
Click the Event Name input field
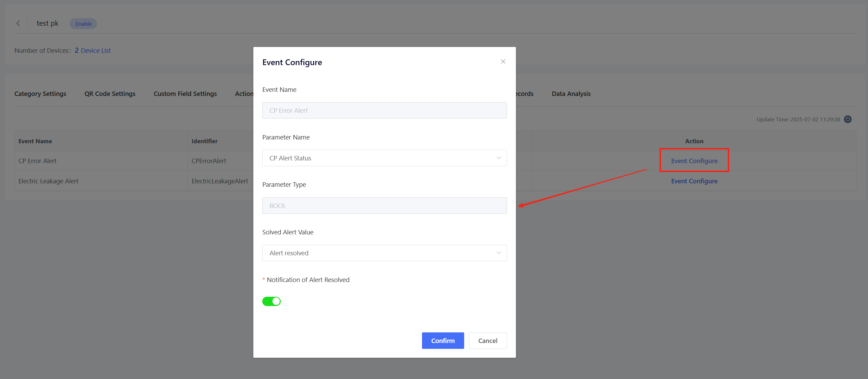pos(384,110)
